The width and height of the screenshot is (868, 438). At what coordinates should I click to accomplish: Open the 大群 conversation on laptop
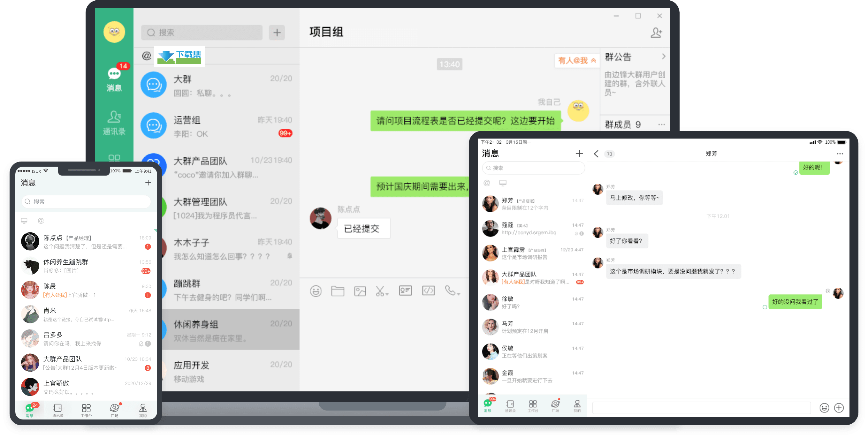217,85
